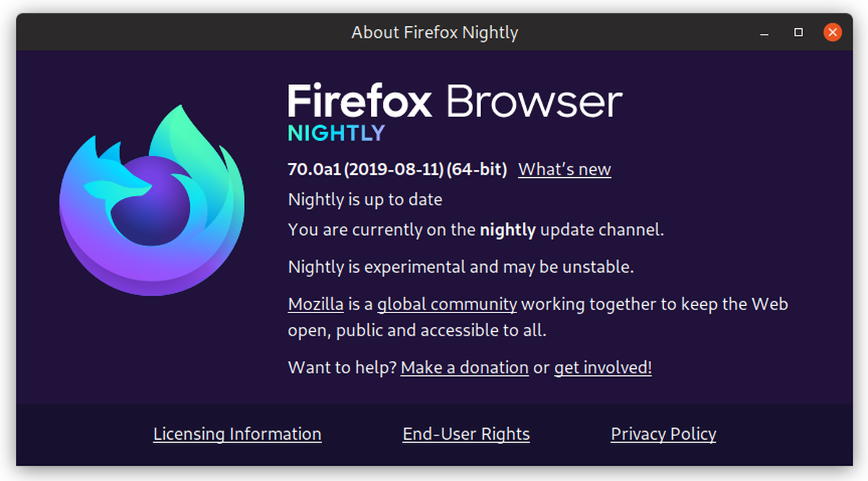Click the Want to help? text

[342, 367]
